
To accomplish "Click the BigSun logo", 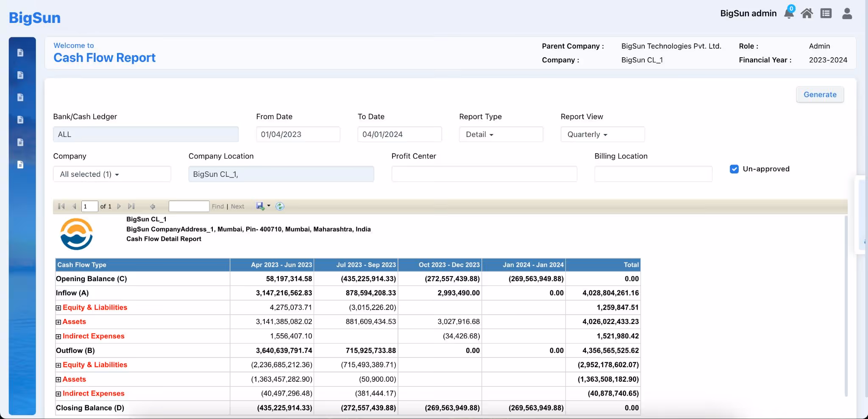I will pyautogui.click(x=35, y=18).
